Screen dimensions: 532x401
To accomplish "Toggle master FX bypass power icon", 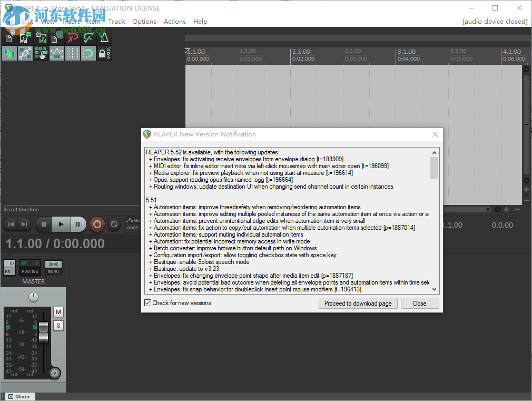I will (x=12, y=263).
